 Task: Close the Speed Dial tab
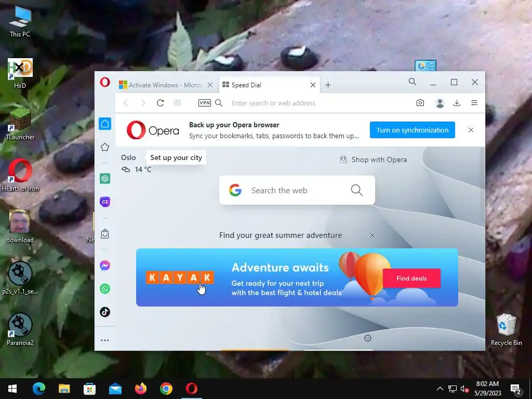click(313, 85)
